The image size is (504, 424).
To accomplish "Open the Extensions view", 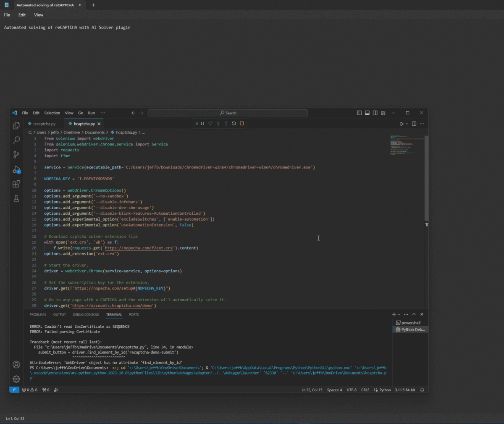I will (16, 184).
